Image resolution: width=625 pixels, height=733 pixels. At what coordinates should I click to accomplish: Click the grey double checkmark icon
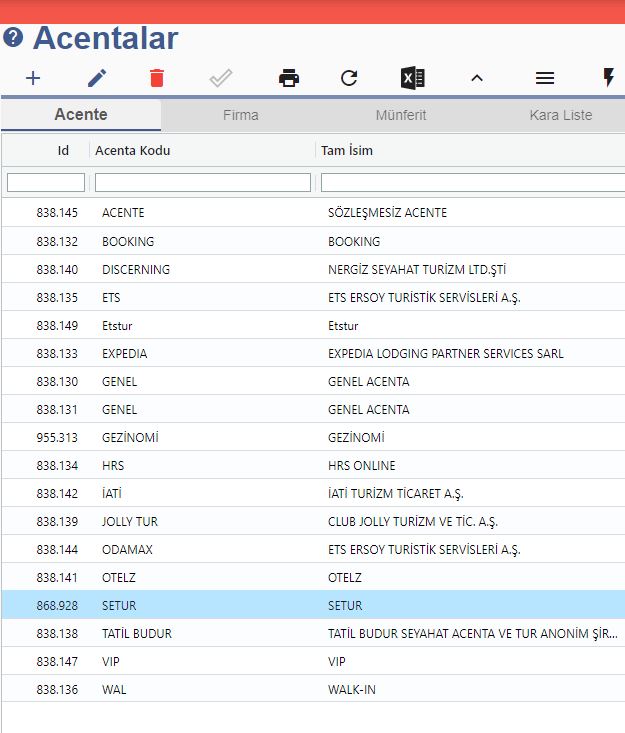pos(221,78)
